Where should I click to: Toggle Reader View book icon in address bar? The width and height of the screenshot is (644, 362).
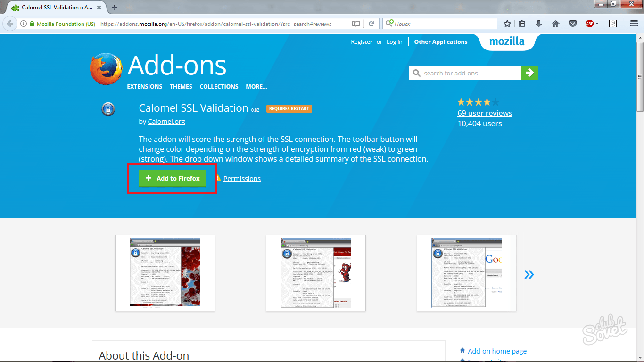coord(356,24)
